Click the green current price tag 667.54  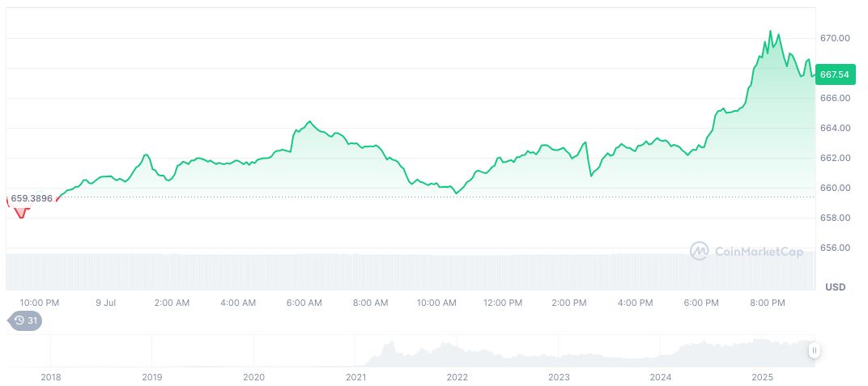pyautogui.click(x=834, y=74)
